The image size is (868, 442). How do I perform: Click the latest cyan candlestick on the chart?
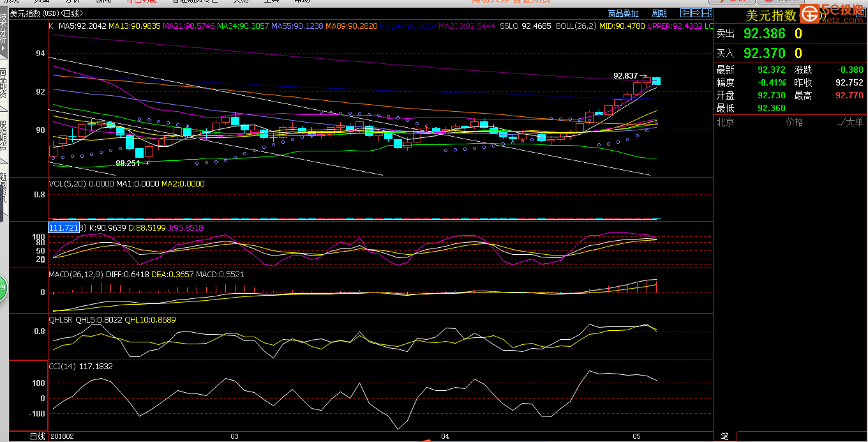pos(656,81)
